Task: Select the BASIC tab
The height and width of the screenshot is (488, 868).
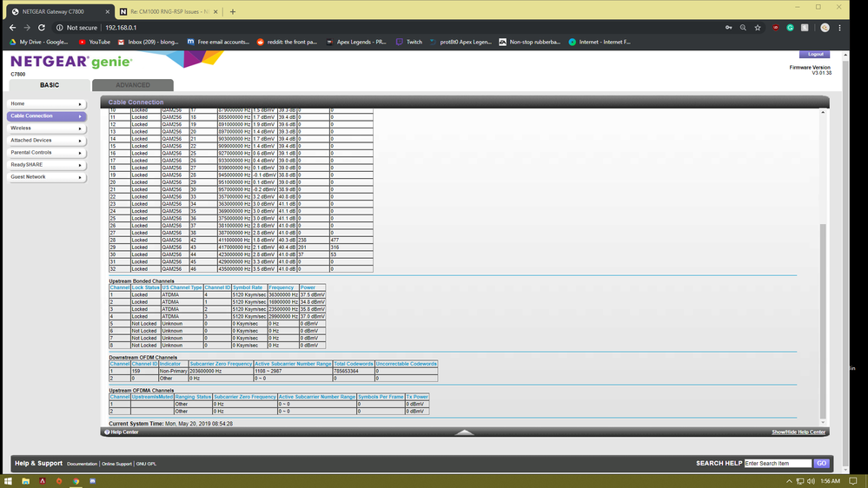Action: point(50,85)
